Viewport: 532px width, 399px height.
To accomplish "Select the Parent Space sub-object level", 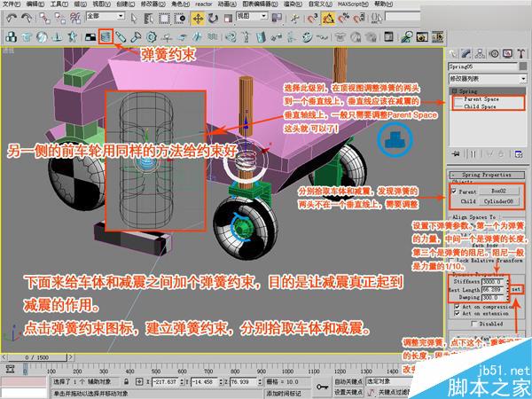I will coord(481,99).
